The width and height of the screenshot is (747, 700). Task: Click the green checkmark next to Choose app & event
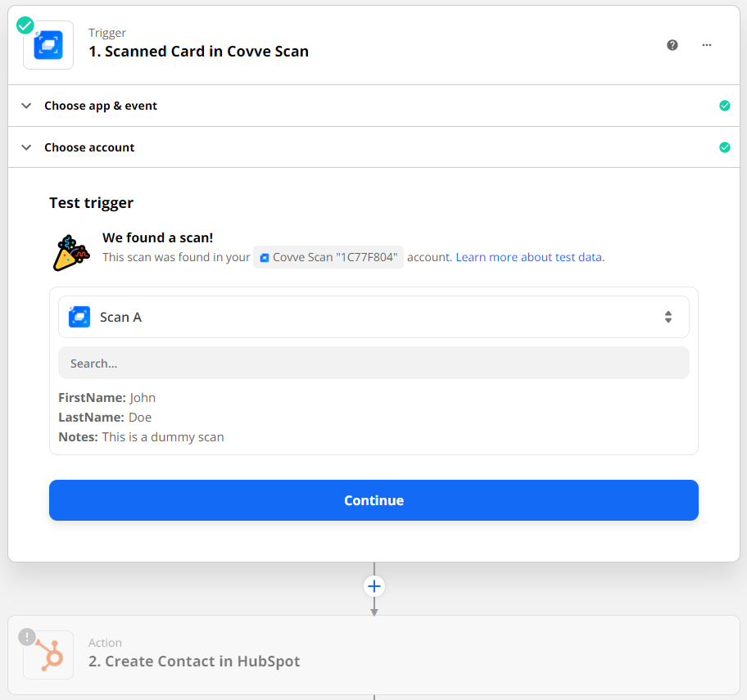click(725, 106)
